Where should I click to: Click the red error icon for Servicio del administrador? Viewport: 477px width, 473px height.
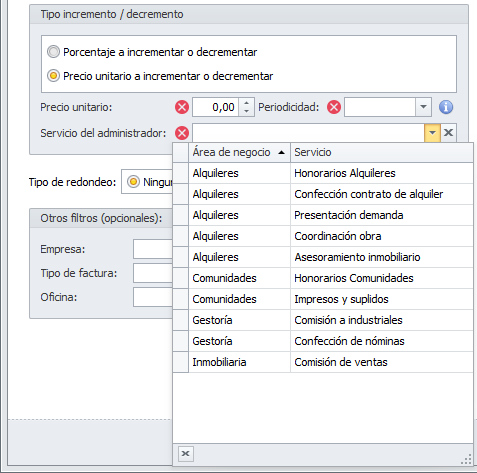182,133
